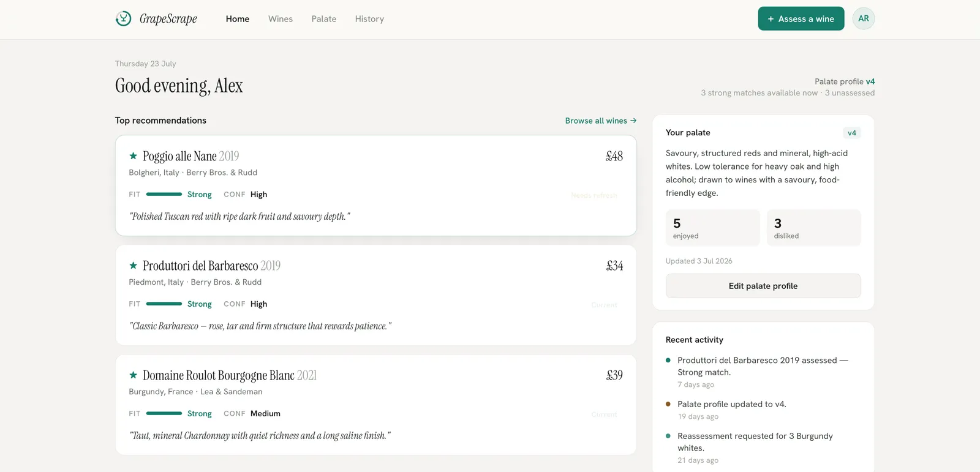This screenshot has width=980, height=472.
Task: Click the "21 days ago" timestamp
Action: click(698, 460)
